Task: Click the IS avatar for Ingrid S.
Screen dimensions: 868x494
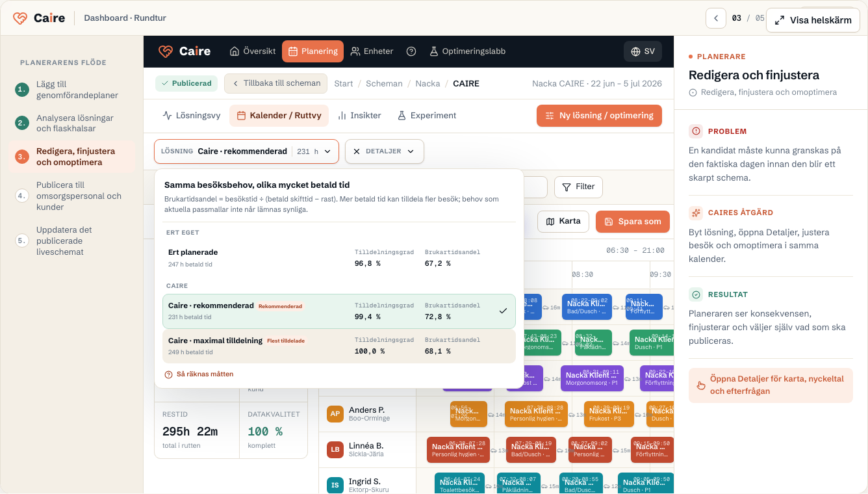Action: point(335,485)
